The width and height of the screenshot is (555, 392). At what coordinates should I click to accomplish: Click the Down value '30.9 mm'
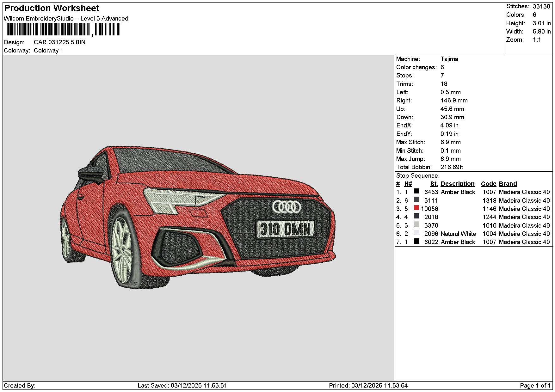[x=452, y=117]
